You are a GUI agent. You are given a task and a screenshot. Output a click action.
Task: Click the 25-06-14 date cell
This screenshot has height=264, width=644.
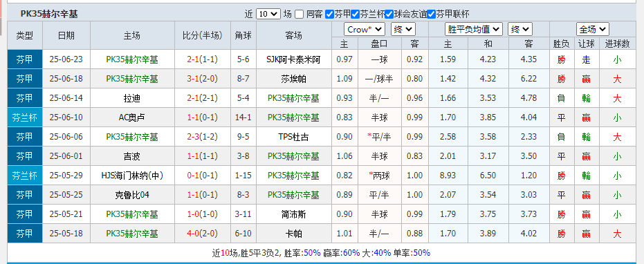[x=66, y=98]
